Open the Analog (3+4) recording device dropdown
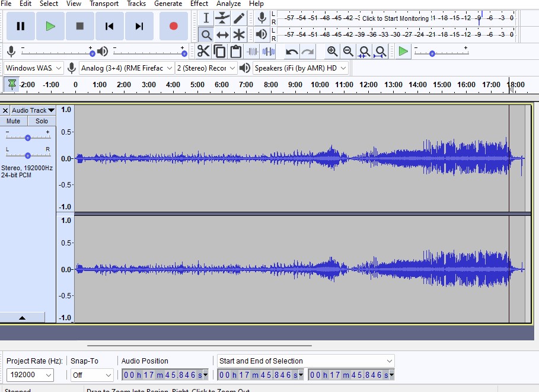 pyautogui.click(x=126, y=68)
